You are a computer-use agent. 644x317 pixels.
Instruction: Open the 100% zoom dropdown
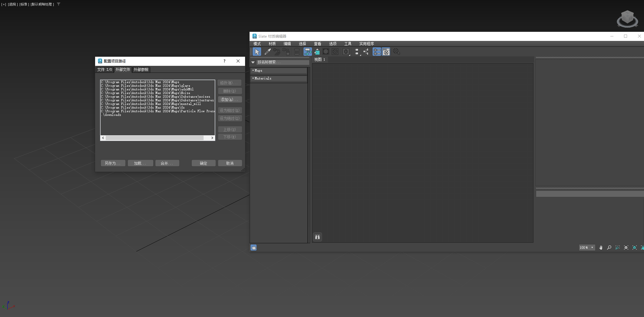coord(587,248)
